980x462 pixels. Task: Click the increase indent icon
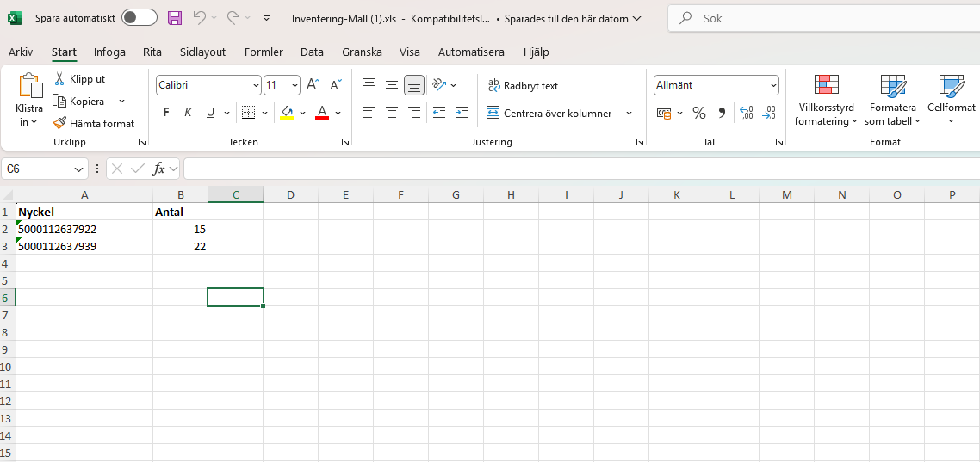coord(462,113)
